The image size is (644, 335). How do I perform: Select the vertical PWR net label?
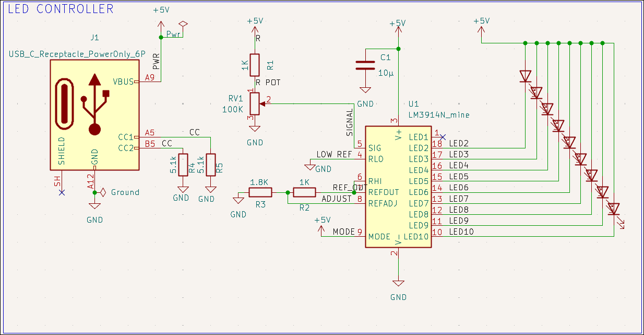click(x=156, y=61)
